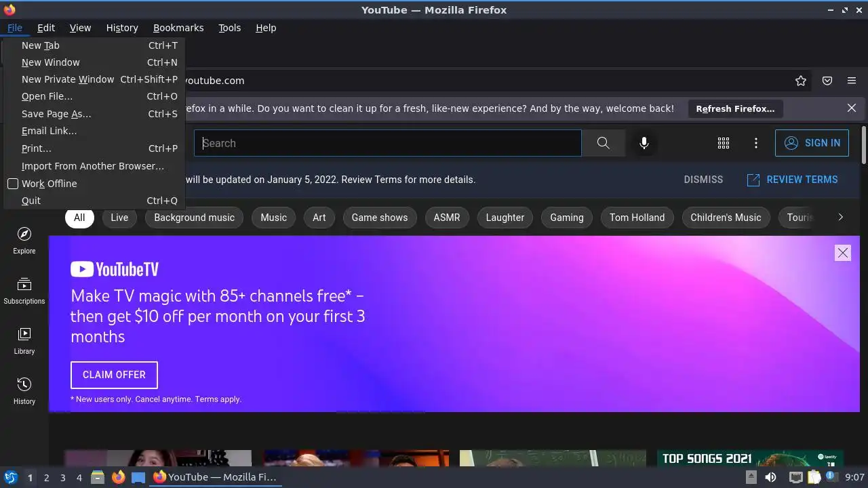Select the Game shows chip
This screenshot has width=868, height=488.
pyautogui.click(x=380, y=218)
